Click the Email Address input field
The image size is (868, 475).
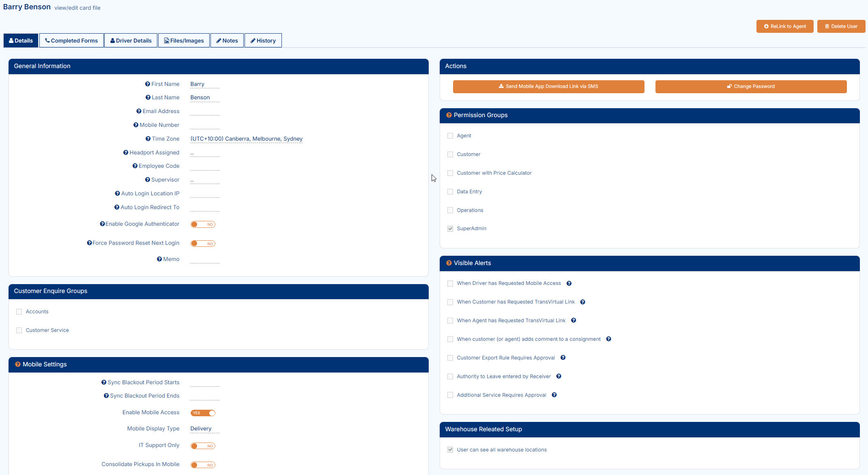point(204,111)
